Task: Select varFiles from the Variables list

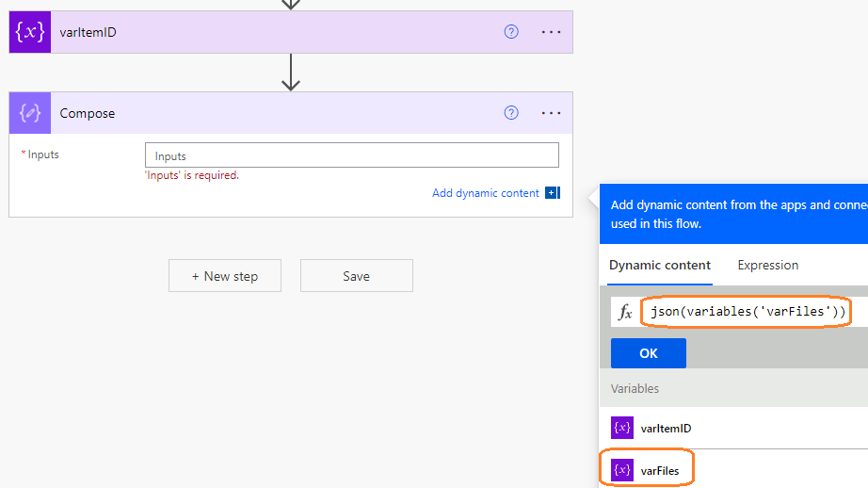Action: click(x=660, y=469)
